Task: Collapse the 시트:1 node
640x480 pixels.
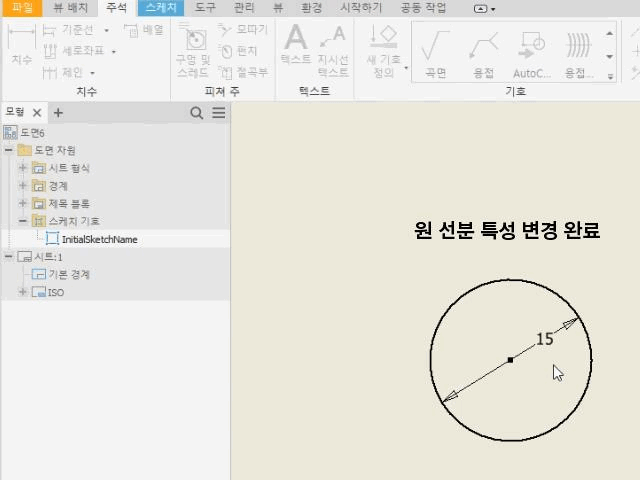Action: [8, 256]
